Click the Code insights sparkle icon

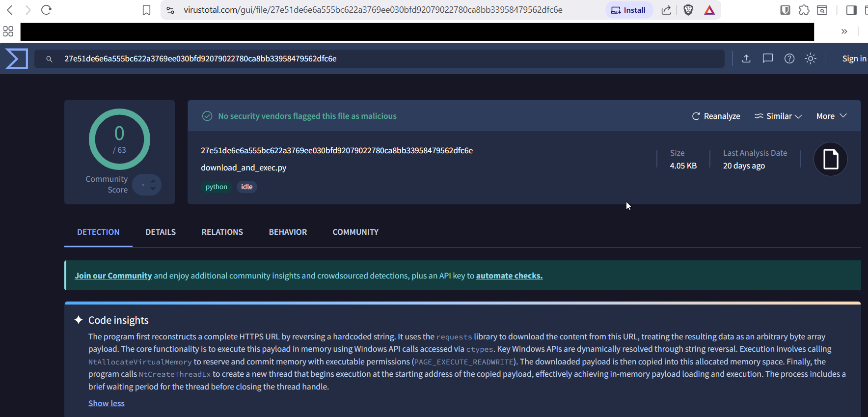tap(79, 320)
